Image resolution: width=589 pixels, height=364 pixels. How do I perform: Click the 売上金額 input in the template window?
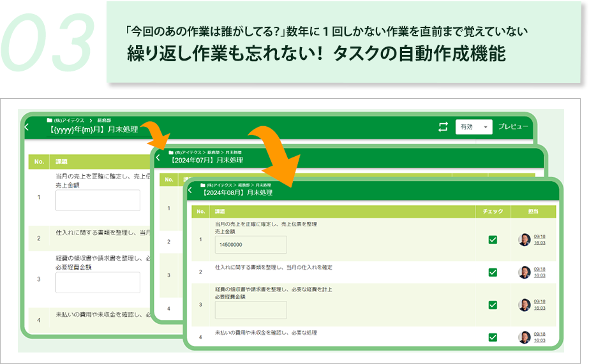[98, 200]
